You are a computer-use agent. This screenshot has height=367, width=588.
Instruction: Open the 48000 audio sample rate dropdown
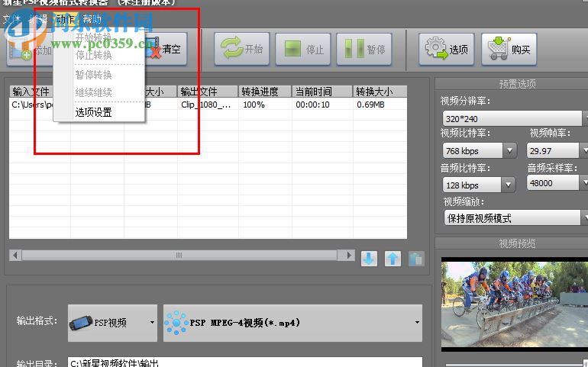[557, 183]
